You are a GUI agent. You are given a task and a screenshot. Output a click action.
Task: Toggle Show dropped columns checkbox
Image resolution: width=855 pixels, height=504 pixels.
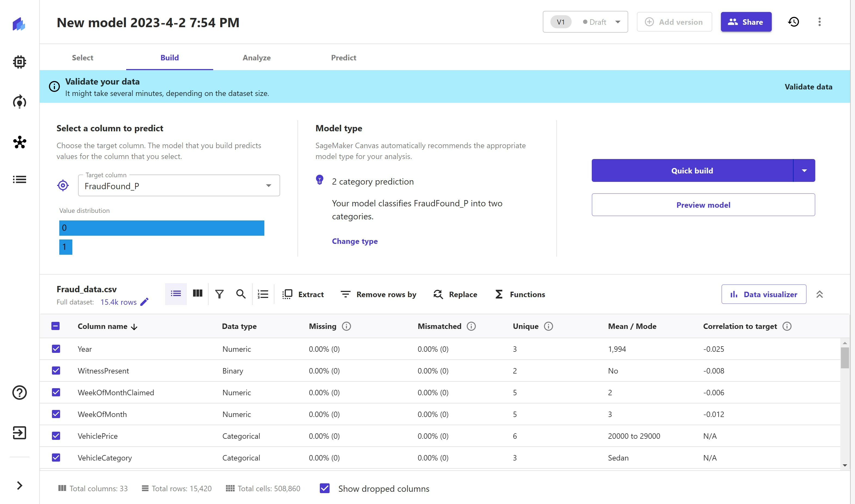325,489
